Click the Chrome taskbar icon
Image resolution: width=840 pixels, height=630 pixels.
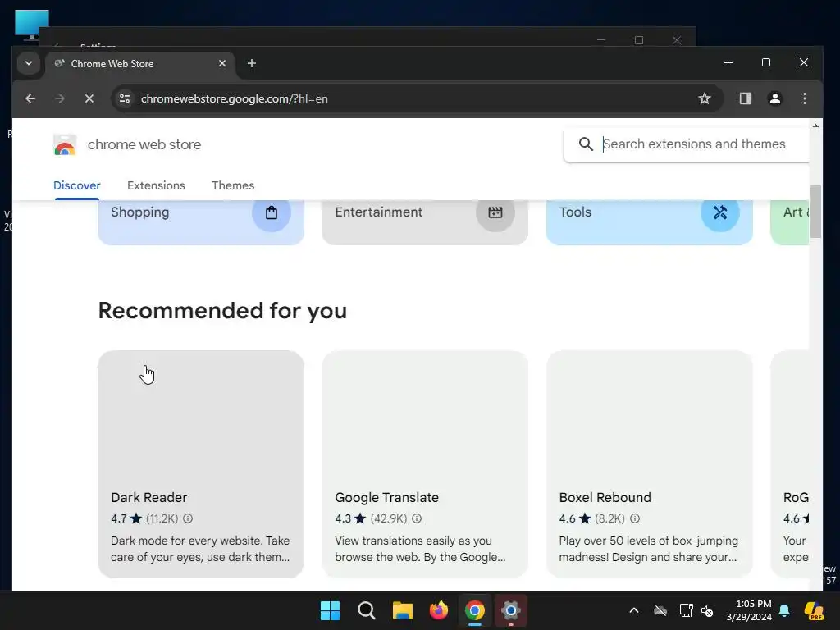click(475, 610)
